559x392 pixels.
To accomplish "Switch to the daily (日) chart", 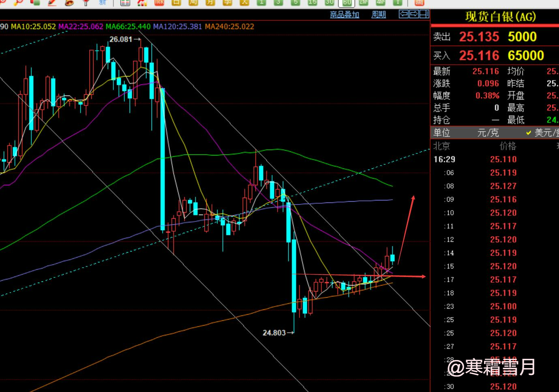I will 176,2.
